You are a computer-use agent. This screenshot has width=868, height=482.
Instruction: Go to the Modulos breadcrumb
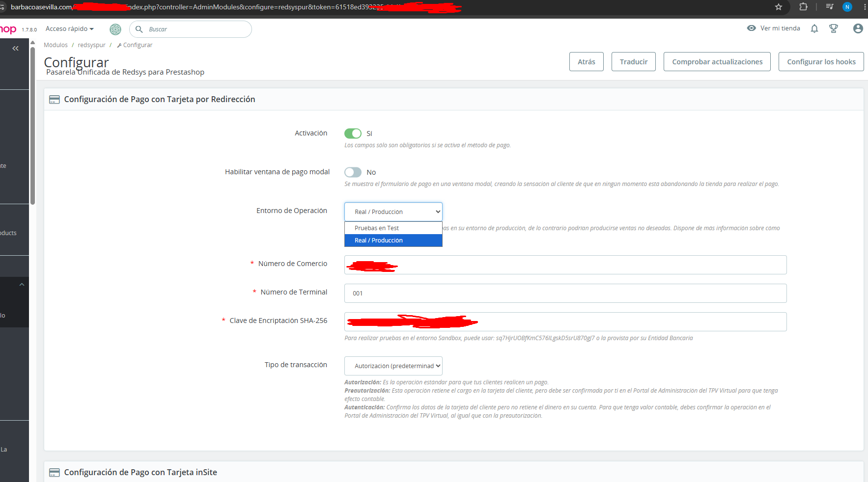coord(56,45)
